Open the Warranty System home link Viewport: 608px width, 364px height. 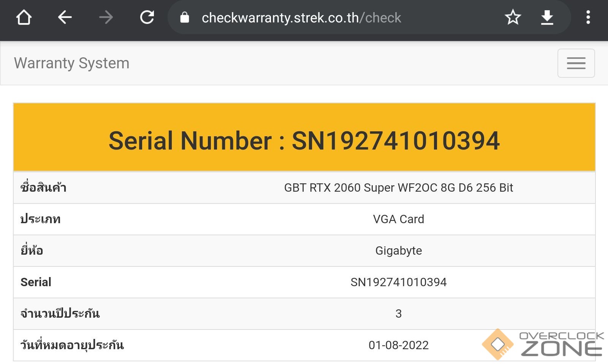click(72, 63)
